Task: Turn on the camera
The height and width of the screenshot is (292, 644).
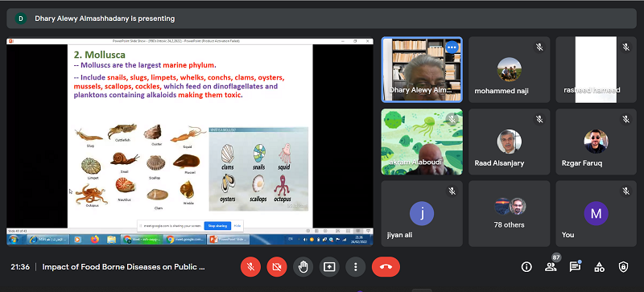Action: click(x=277, y=267)
